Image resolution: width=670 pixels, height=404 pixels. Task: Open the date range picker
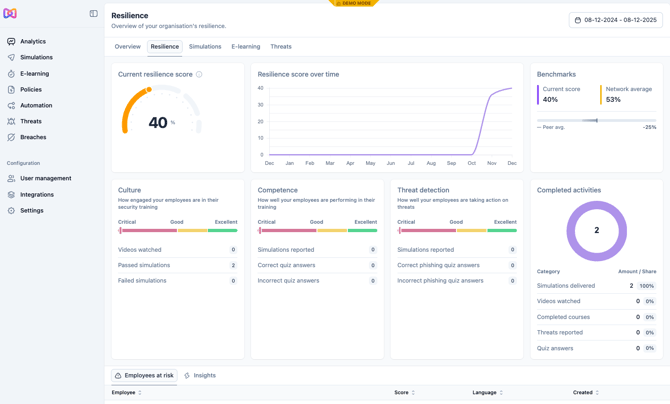pyautogui.click(x=615, y=20)
